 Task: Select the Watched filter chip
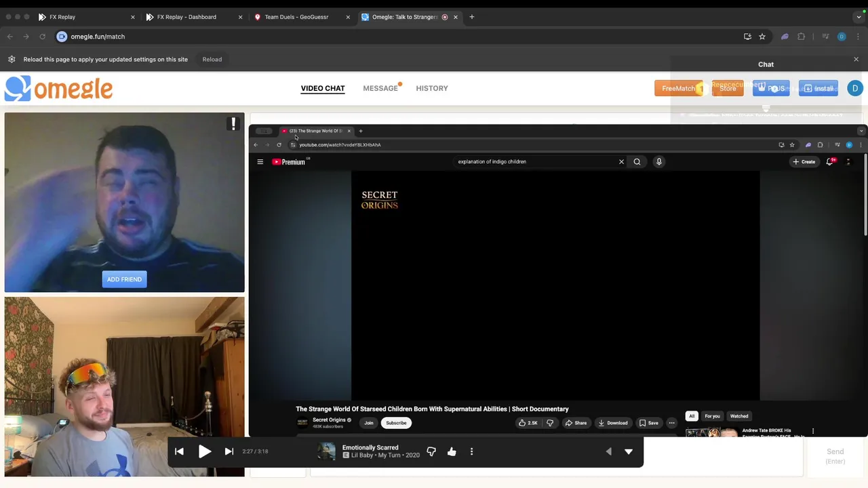coord(739,416)
